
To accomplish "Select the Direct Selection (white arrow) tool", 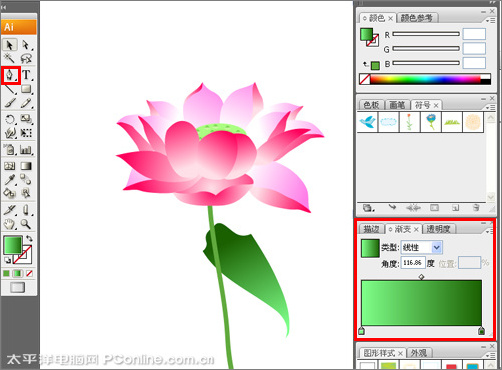I will click(x=26, y=45).
